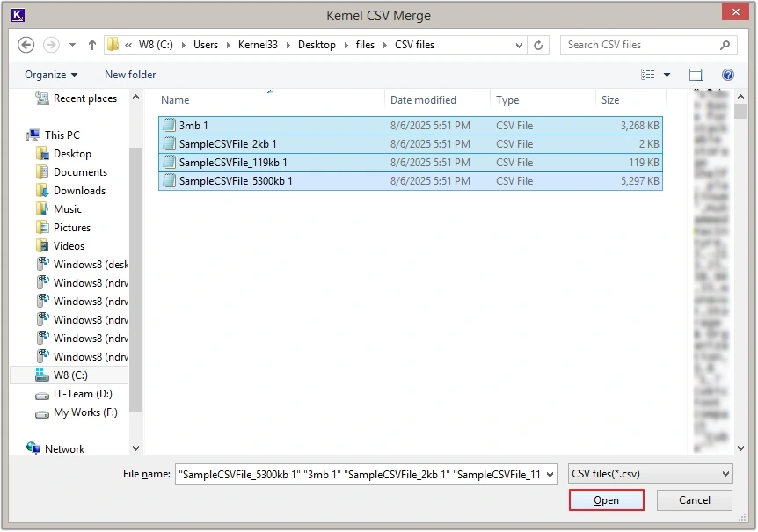Create a New folder
The height and width of the screenshot is (532, 758).
pos(130,75)
